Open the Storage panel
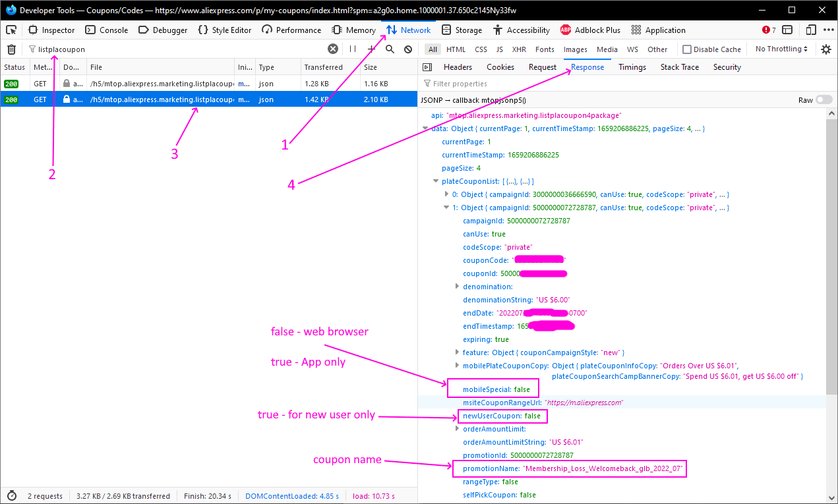 462,30
